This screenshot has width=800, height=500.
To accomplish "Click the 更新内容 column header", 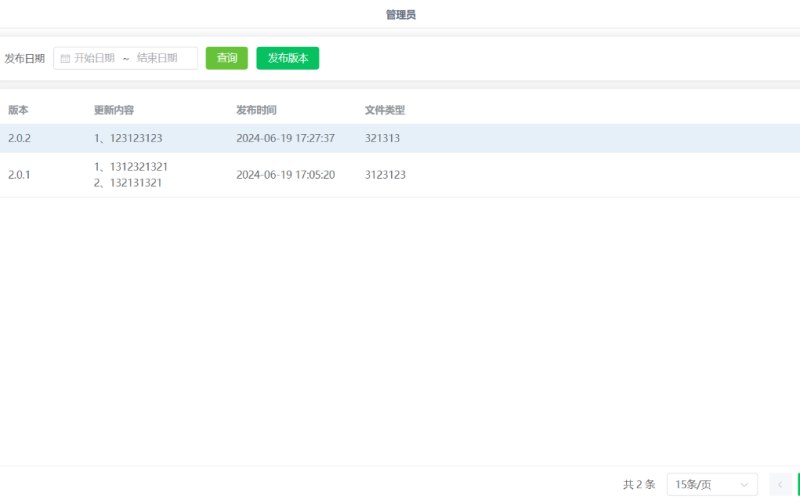I will 114,110.
